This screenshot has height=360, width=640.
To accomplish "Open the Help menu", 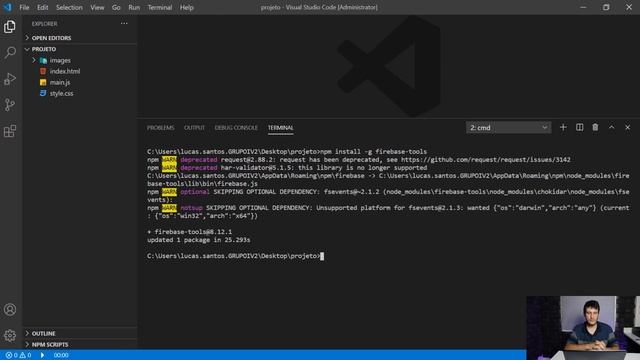I will click(x=187, y=7).
